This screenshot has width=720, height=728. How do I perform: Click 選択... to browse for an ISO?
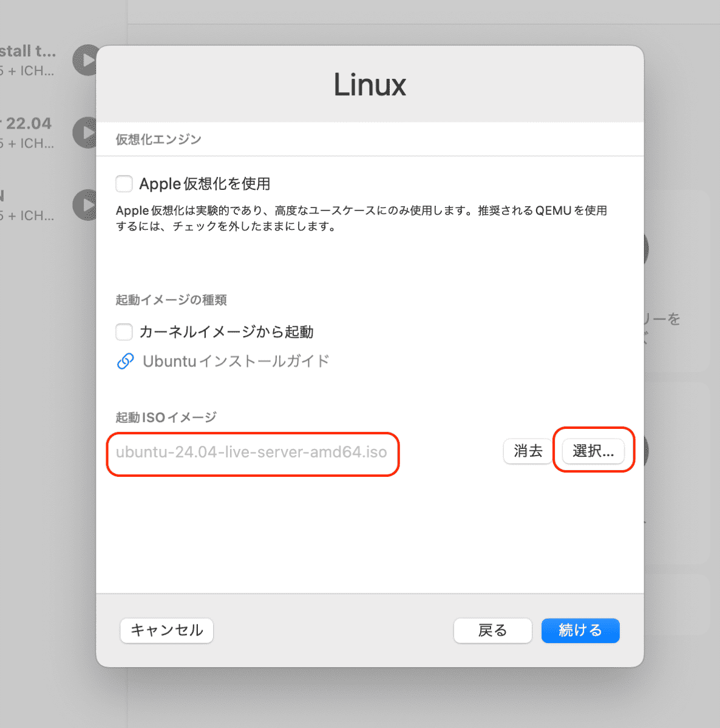593,451
